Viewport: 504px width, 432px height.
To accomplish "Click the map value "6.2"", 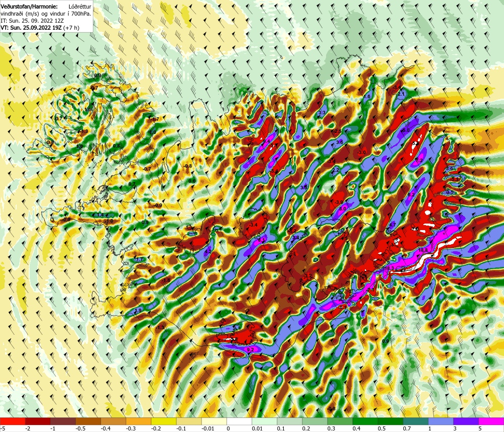I will point(411,195).
